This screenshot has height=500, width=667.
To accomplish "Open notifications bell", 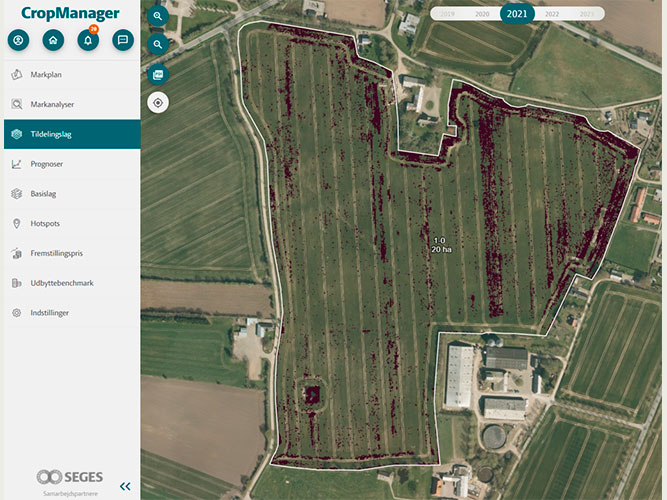I will coord(88,41).
